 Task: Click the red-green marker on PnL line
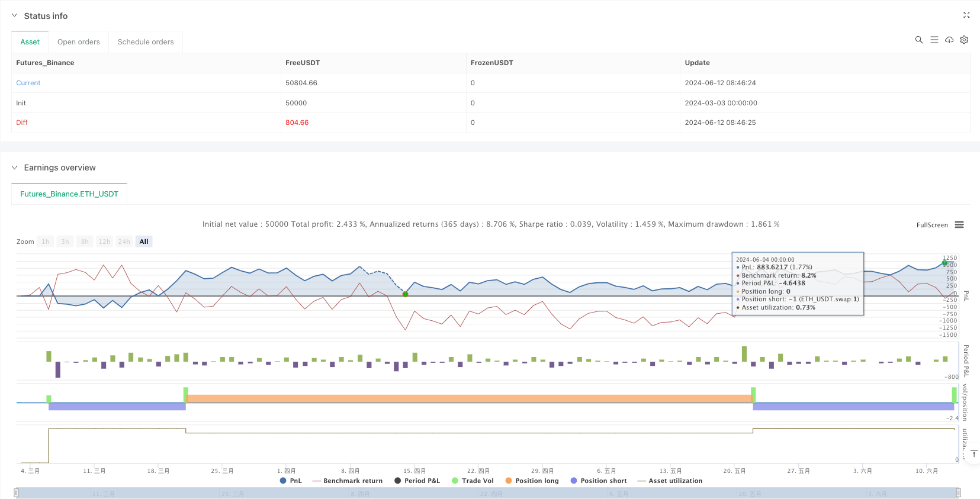[405, 294]
